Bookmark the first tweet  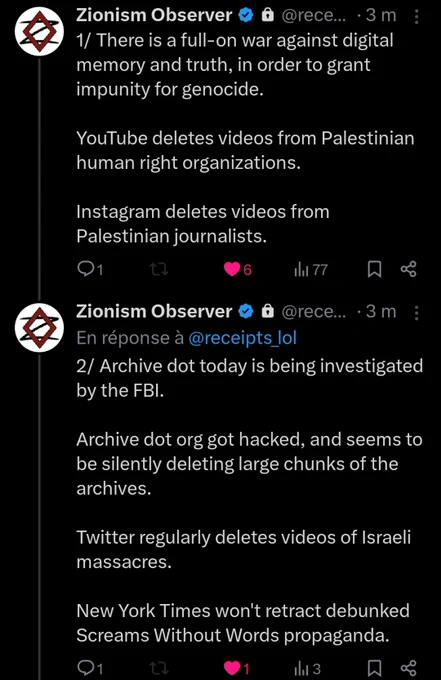[374, 269]
